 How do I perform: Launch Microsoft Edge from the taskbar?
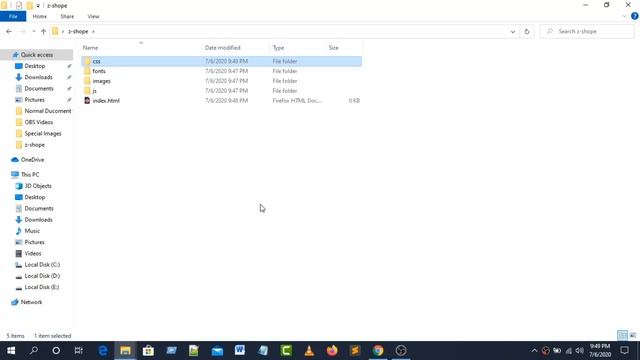103,351
